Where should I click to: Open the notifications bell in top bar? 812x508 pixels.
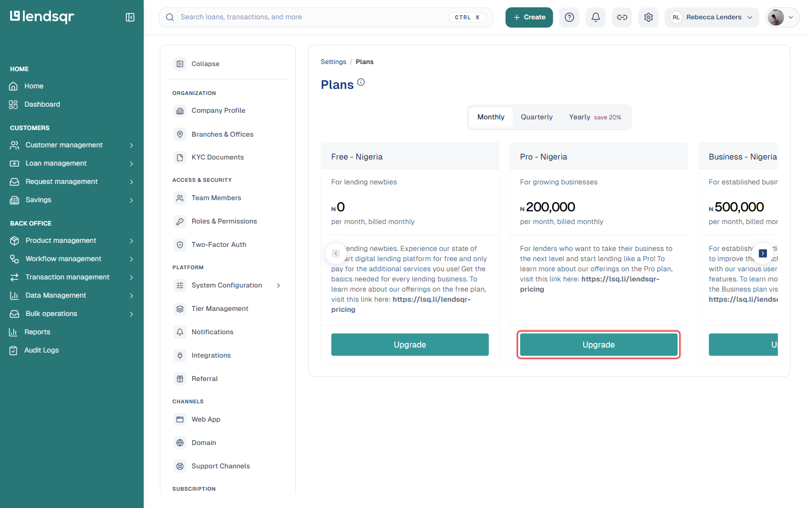point(596,17)
